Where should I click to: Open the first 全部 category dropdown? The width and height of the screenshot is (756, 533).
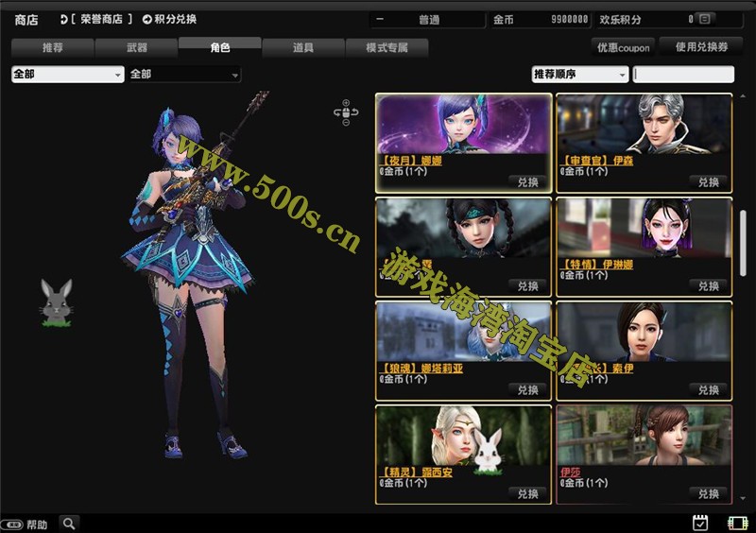click(67, 74)
